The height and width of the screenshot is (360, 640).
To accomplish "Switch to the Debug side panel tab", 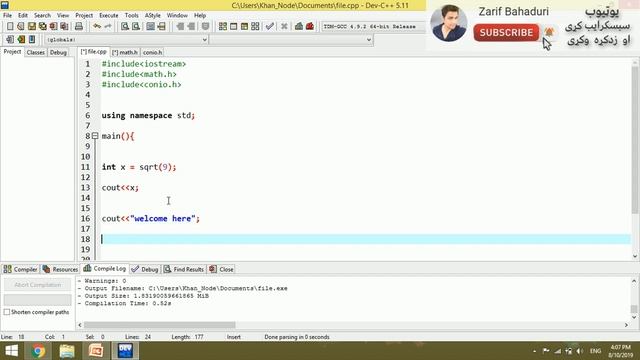I will click(x=58, y=52).
